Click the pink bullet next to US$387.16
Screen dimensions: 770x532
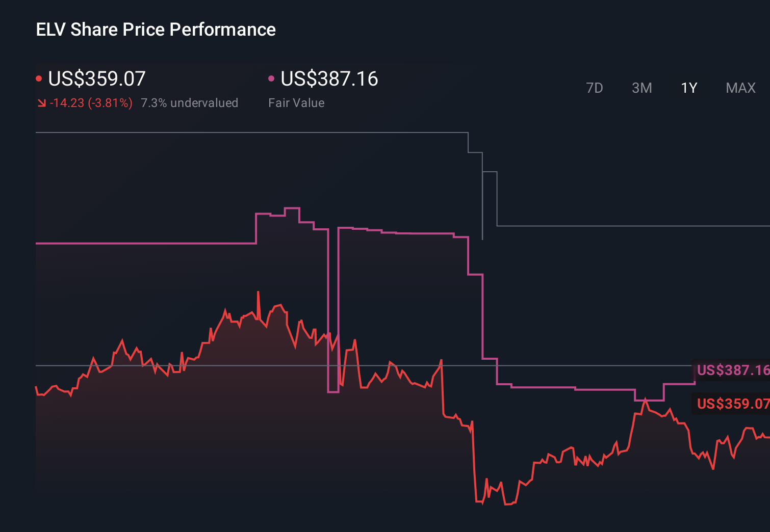[x=272, y=79]
